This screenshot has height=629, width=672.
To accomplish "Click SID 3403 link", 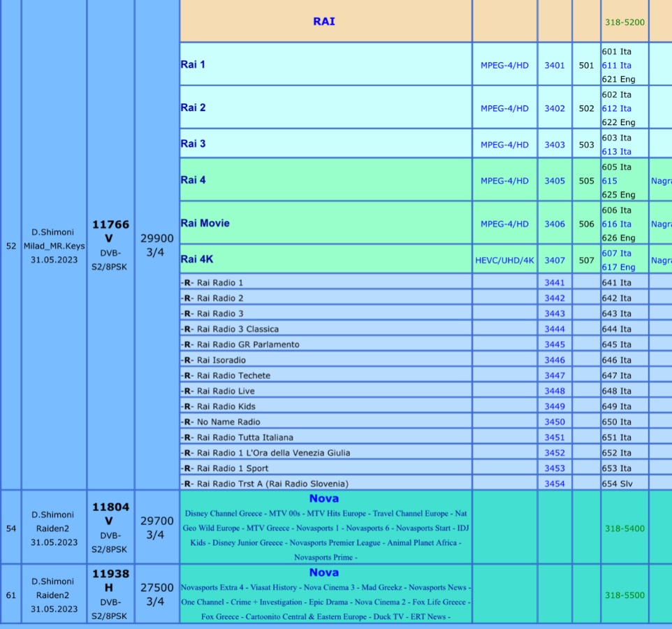I will (x=555, y=145).
